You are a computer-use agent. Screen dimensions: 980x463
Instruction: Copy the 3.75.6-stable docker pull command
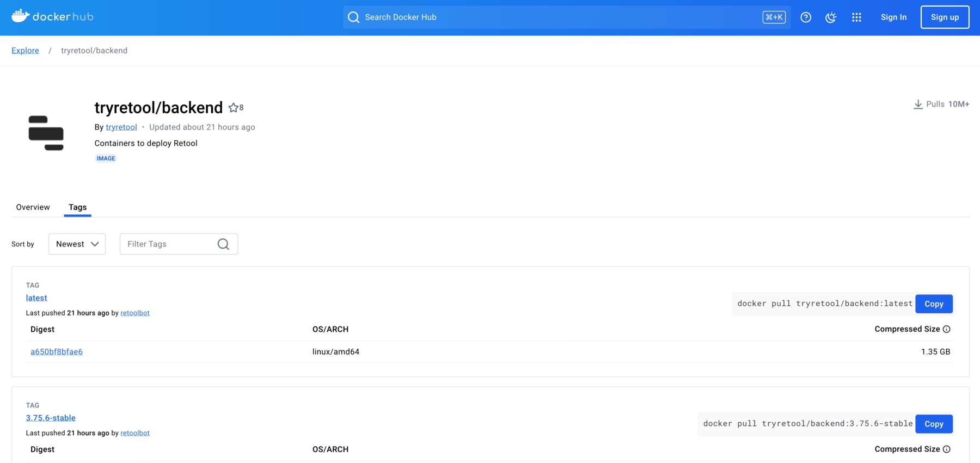[934, 424]
